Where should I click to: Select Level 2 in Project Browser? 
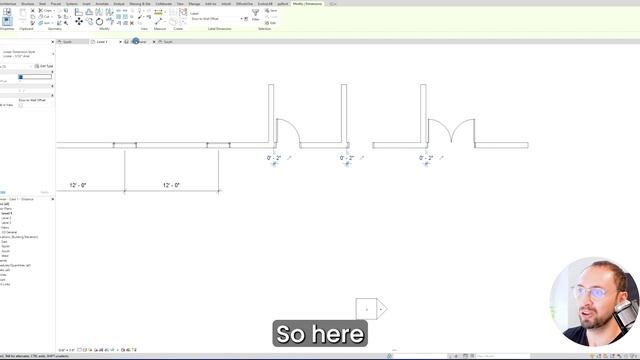click(x=6, y=218)
